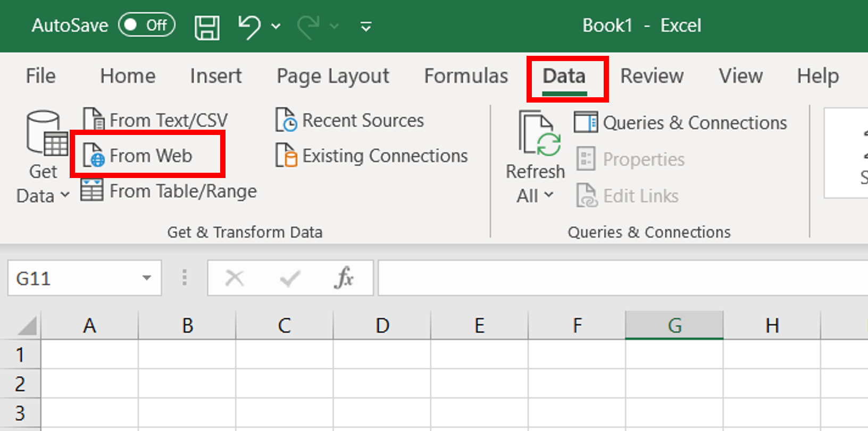
Task: Click the Redo arrow icon
Action: (x=308, y=26)
